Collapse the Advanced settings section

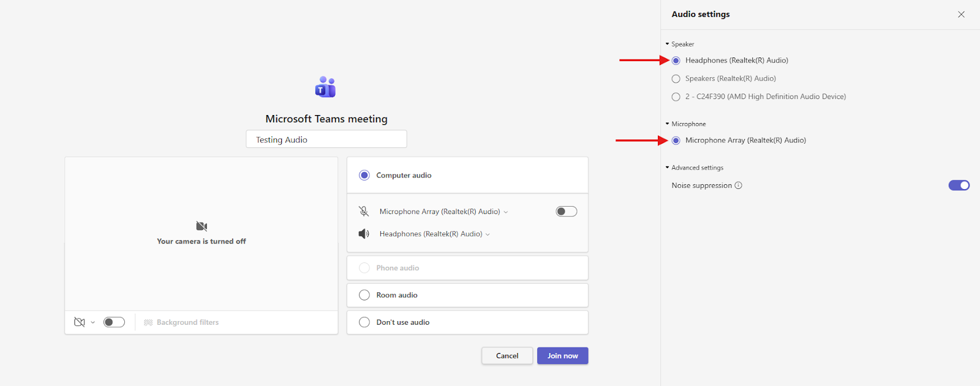point(668,168)
